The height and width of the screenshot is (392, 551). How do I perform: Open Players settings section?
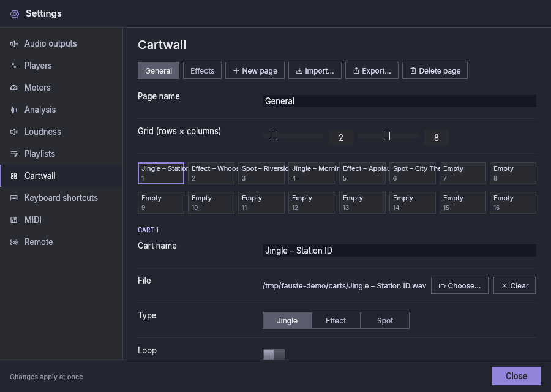pyautogui.click(x=61, y=66)
